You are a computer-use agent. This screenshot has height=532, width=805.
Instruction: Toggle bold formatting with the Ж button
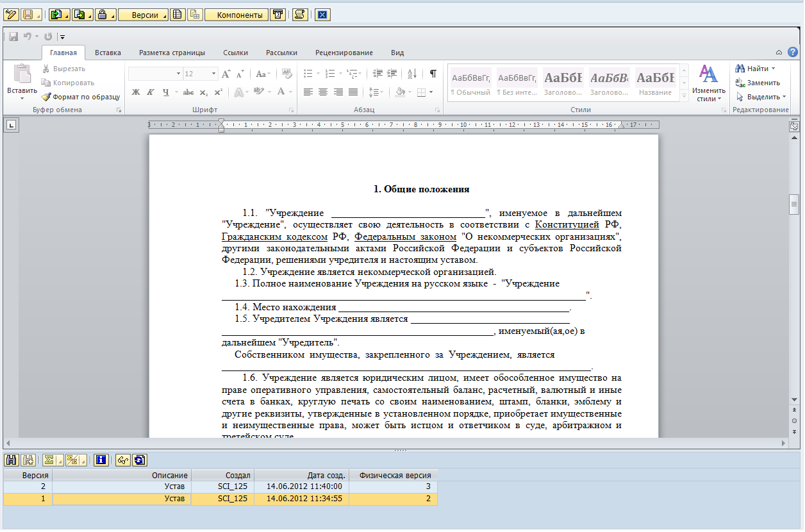coord(135,92)
